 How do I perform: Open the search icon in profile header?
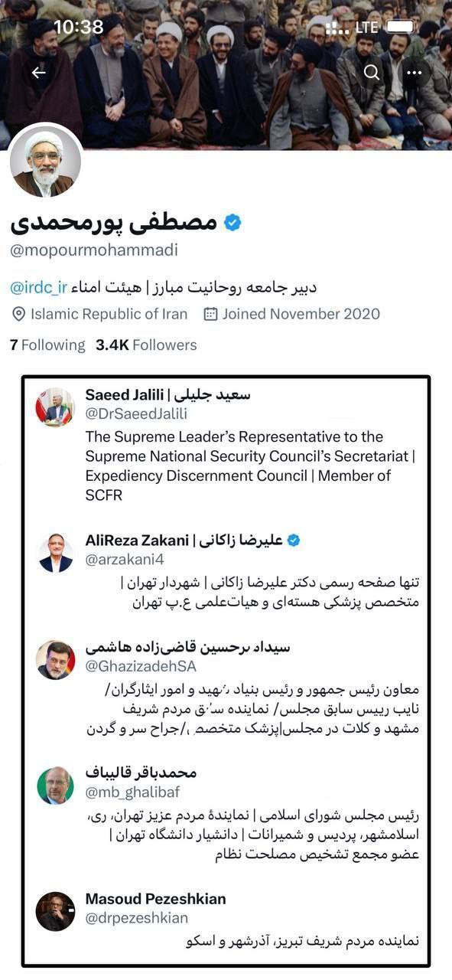tap(371, 72)
